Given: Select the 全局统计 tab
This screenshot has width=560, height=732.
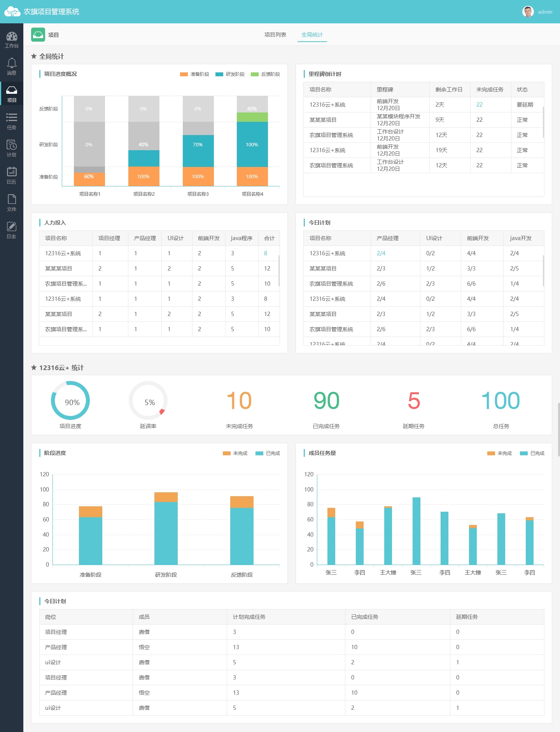Looking at the screenshot, I should (x=312, y=35).
